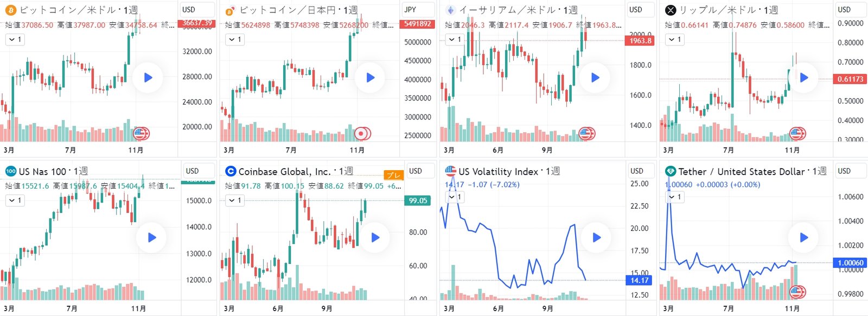Viewport: 868px width, 316px height.
Task: Collapse the indicator legend on Coinbase chart
Action: coord(235,201)
